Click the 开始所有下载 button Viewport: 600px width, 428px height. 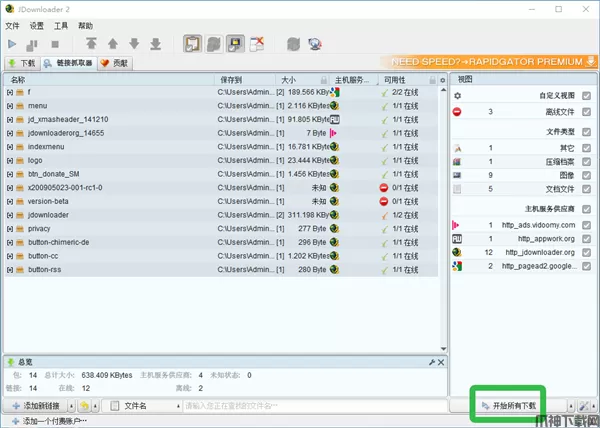509,406
